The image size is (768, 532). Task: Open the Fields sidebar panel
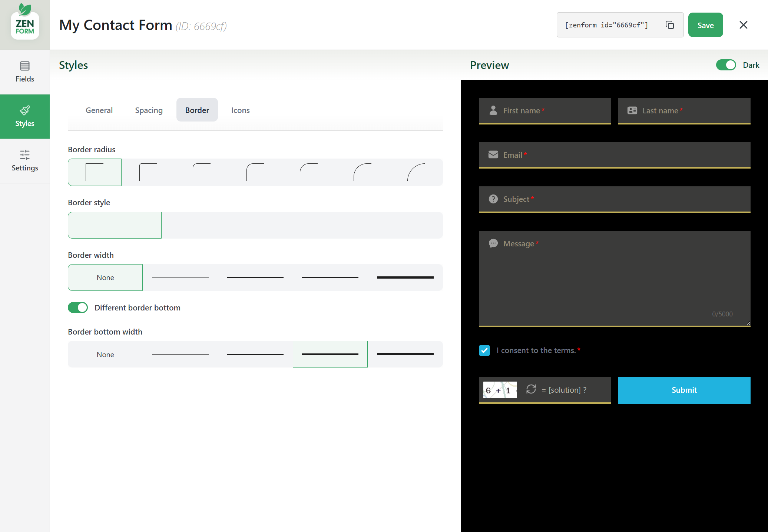[25, 72]
